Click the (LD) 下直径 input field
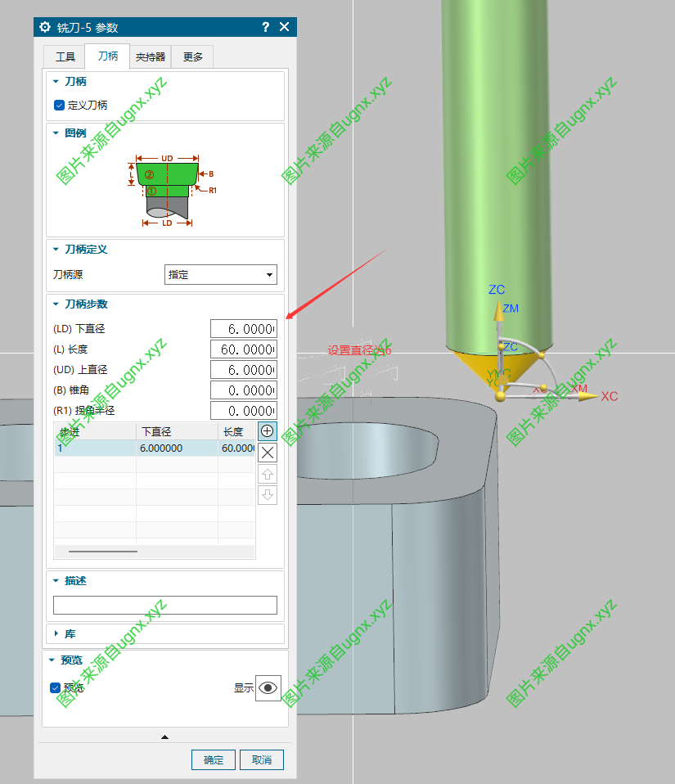This screenshot has height=784, width=675. (x=243, y=329)
